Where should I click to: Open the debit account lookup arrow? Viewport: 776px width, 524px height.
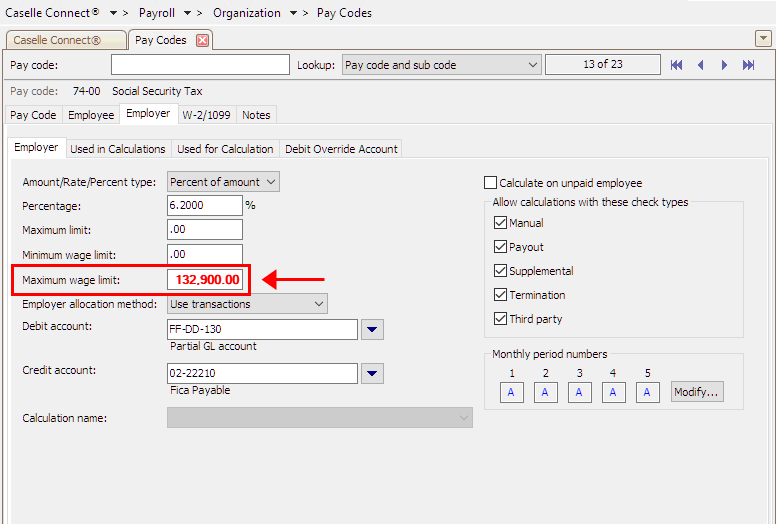pos(372,329)
